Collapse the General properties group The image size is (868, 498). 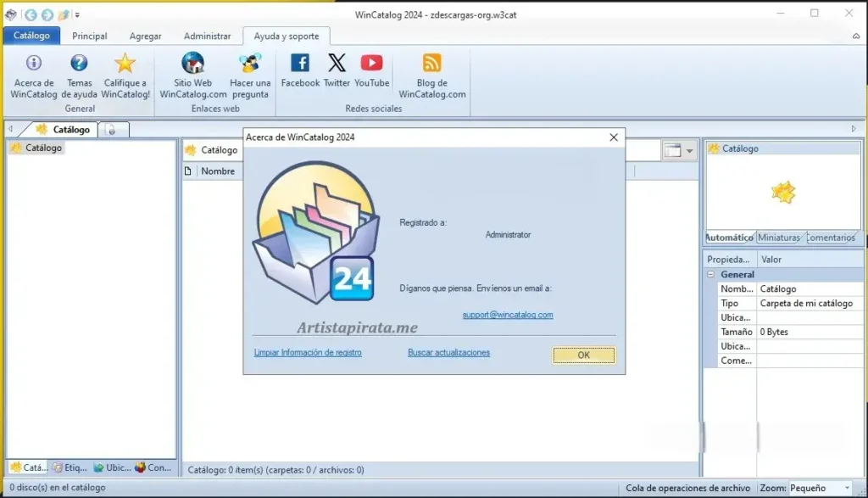pos(710,274)
